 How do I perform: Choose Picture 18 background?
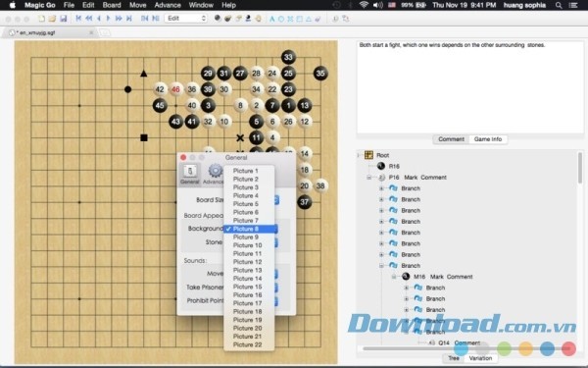point(249,311)
